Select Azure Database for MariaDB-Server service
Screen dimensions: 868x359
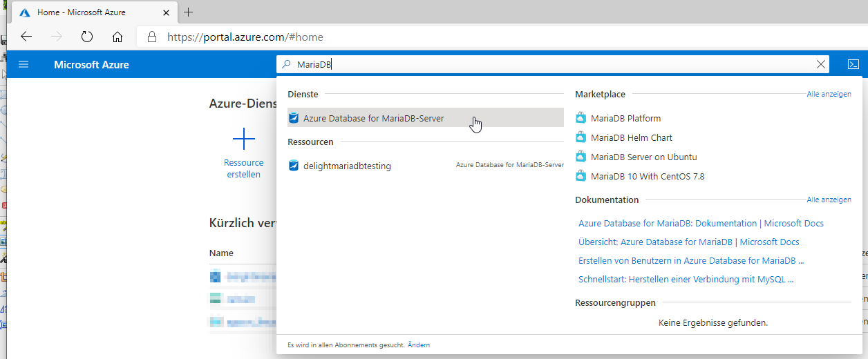373,118
